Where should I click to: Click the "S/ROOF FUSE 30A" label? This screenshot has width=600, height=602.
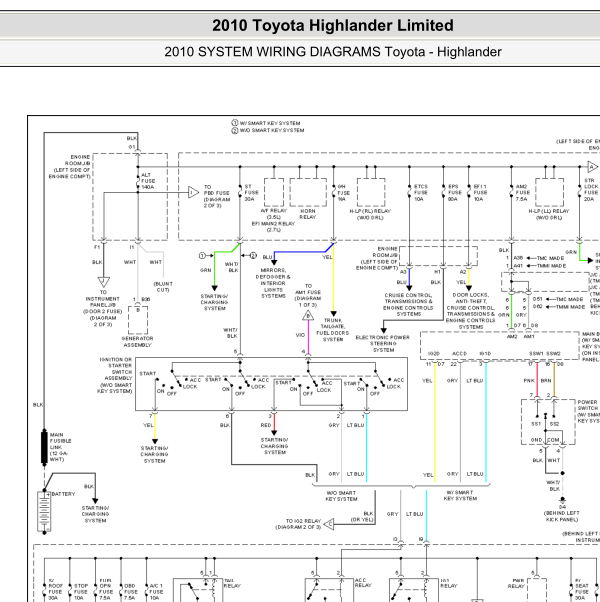pos(55,589)
